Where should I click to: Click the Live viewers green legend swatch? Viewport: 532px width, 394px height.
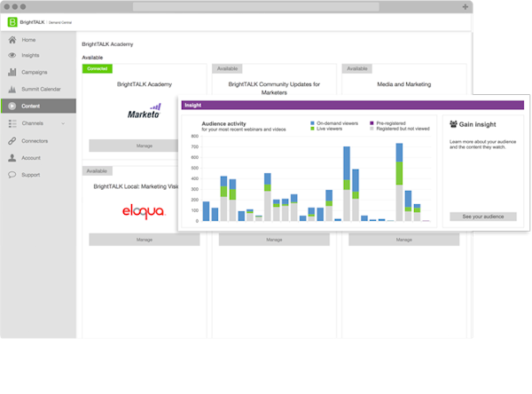[x=312, y=129]
